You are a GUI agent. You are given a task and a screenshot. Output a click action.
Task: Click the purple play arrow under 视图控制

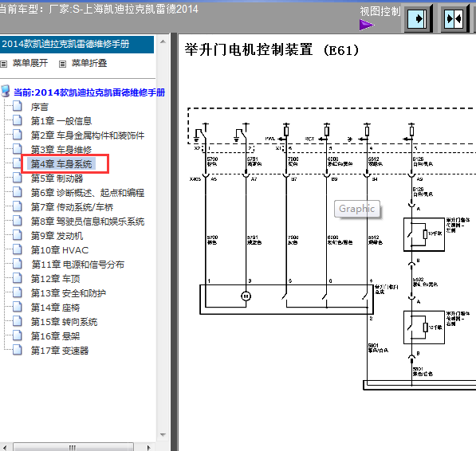367,25
